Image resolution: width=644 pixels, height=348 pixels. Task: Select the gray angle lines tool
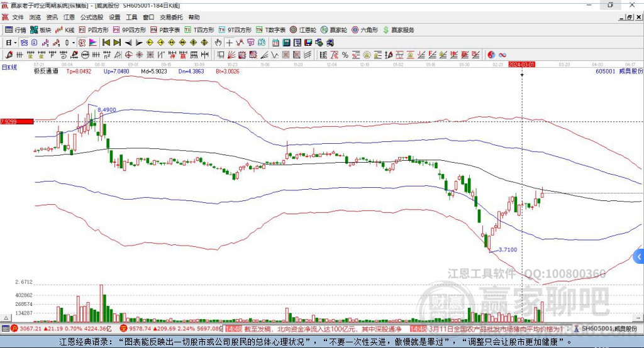(x=265, y=55)
